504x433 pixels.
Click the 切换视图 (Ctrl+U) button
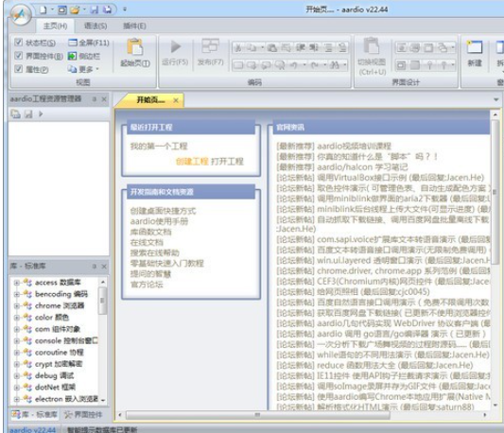point(372,57)
